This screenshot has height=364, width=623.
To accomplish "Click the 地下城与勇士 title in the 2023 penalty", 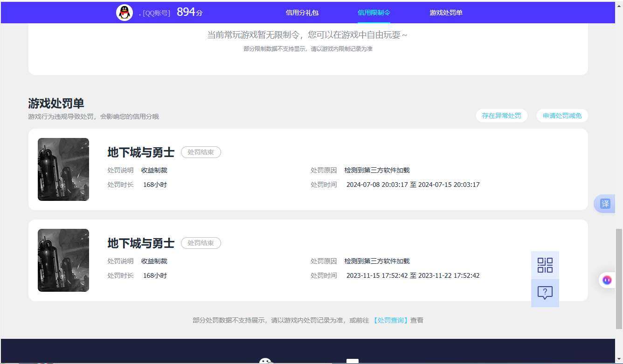I will (x=141, y=243).
